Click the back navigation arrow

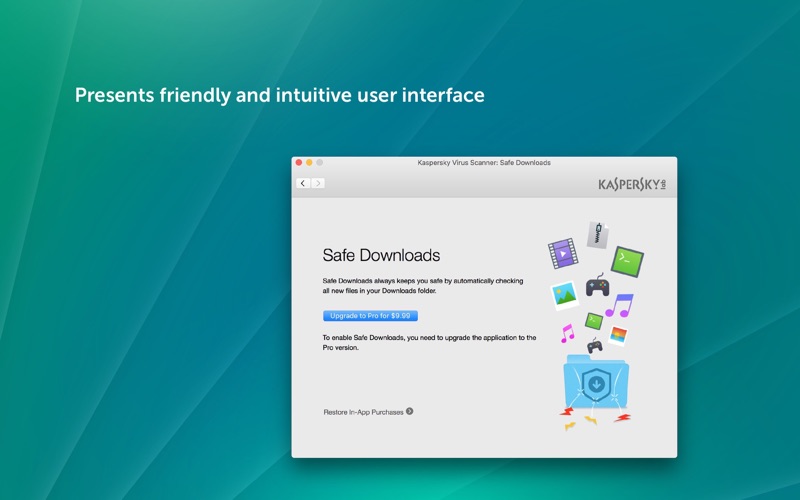[x=303, y=183]
